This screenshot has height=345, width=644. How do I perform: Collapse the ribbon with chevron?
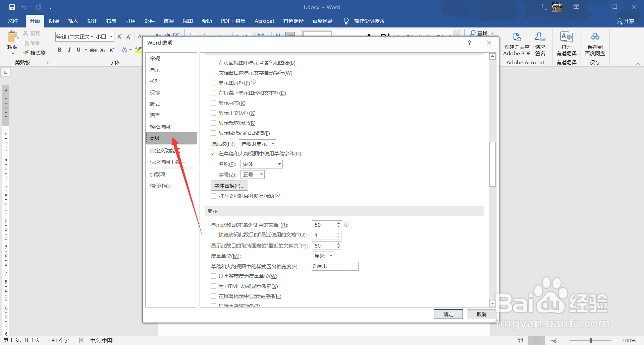[x=638, y=63]
